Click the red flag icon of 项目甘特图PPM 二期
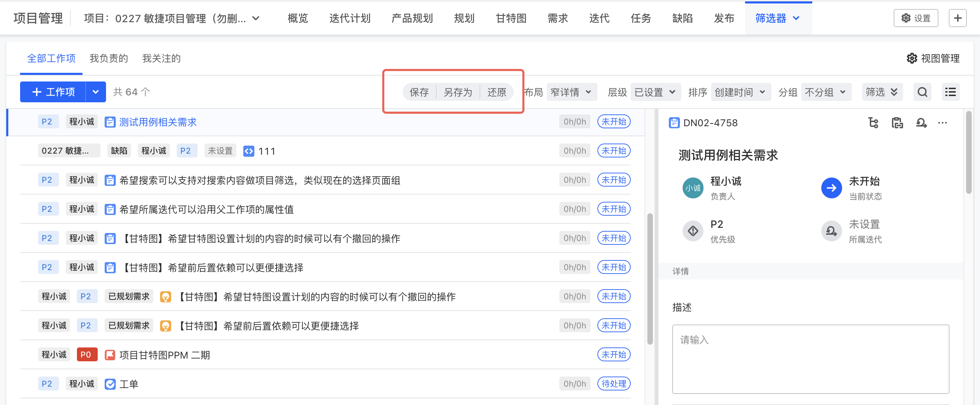The height and width of the screenshot is (405, 980). [x=110, y=355]
